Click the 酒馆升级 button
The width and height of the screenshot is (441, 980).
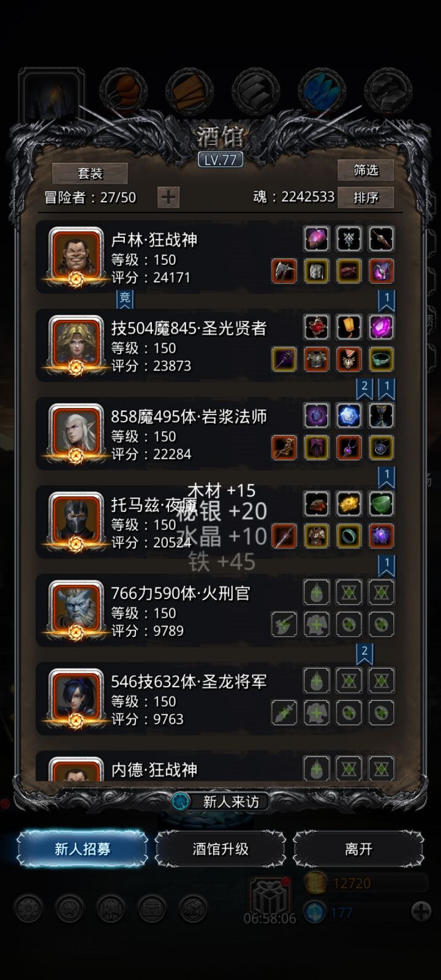pos(221,849)
